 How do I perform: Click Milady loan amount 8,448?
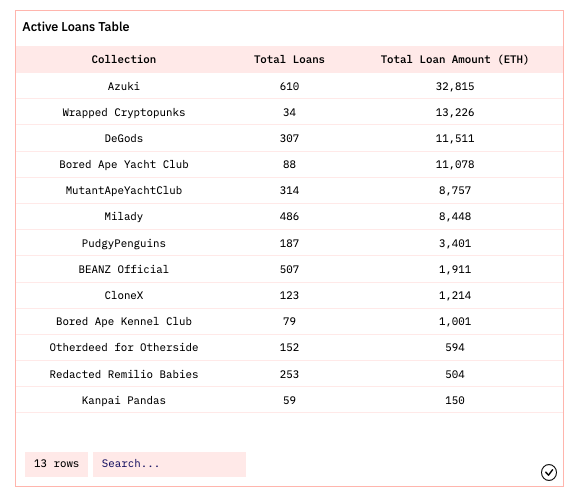(455, 216)
